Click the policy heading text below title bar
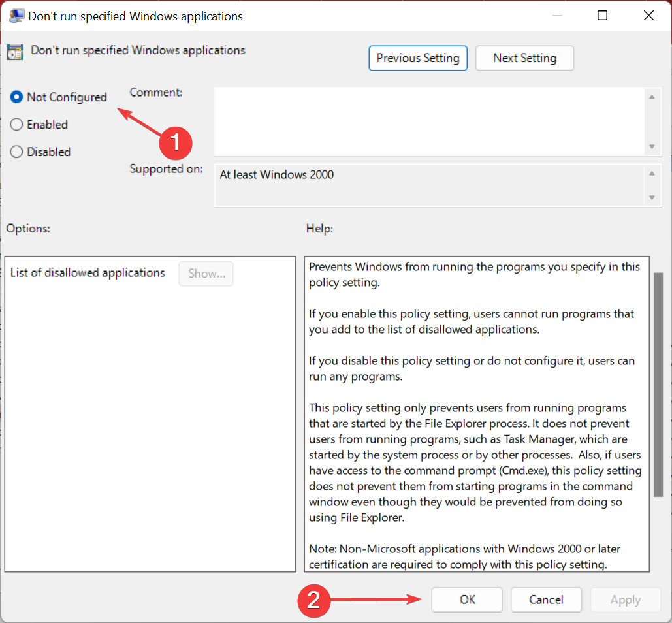This screenshot has width=672, height=623. [138, 50]
